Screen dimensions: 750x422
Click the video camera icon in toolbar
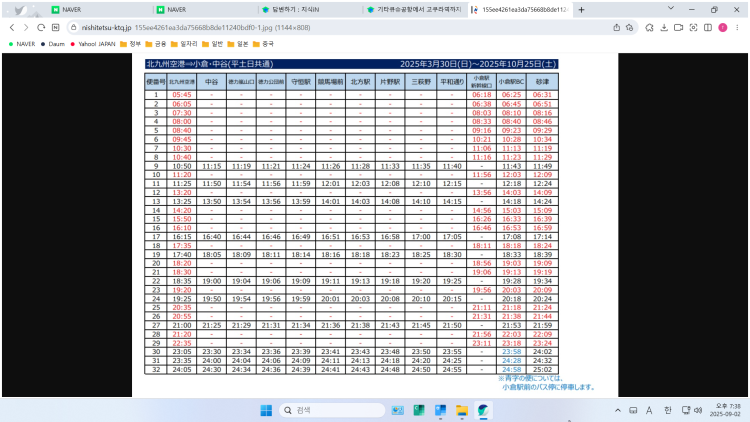tap(678, 28)
